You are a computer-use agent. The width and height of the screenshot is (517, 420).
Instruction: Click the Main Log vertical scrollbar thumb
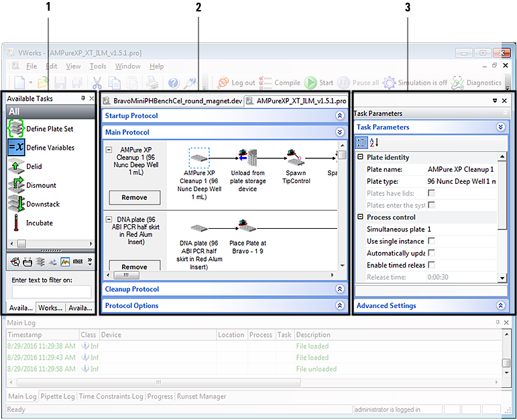506,363
